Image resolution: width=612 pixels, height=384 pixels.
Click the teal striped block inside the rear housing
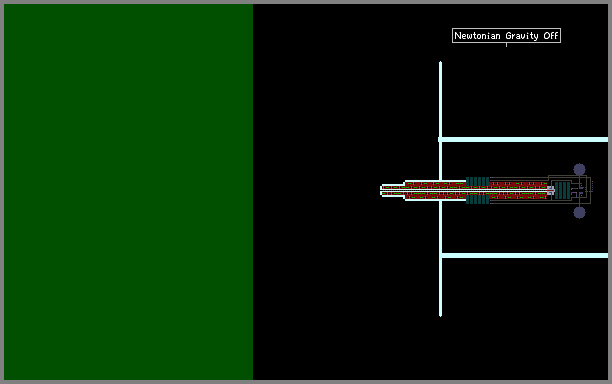tap(562, 190)
